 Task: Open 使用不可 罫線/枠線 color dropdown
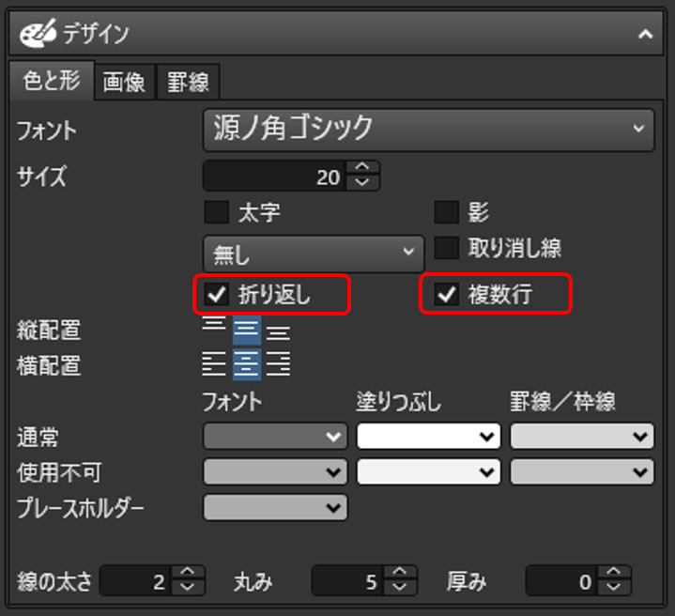point(582,471)
